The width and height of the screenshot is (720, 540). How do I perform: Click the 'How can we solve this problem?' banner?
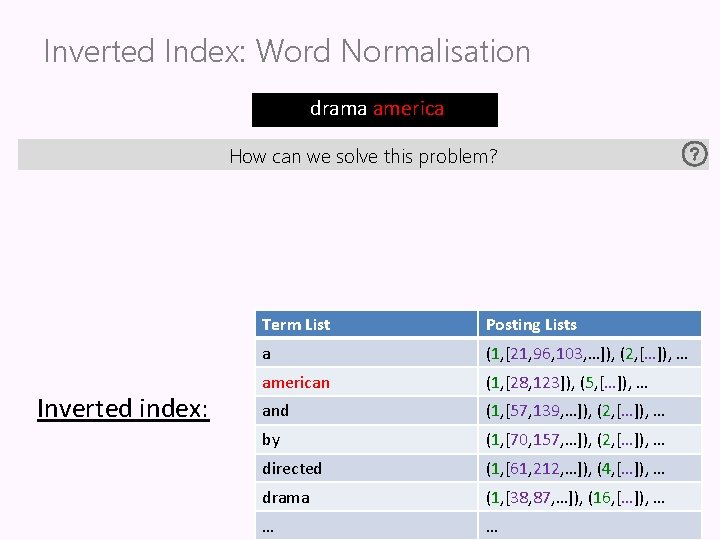tap(363, 155)
